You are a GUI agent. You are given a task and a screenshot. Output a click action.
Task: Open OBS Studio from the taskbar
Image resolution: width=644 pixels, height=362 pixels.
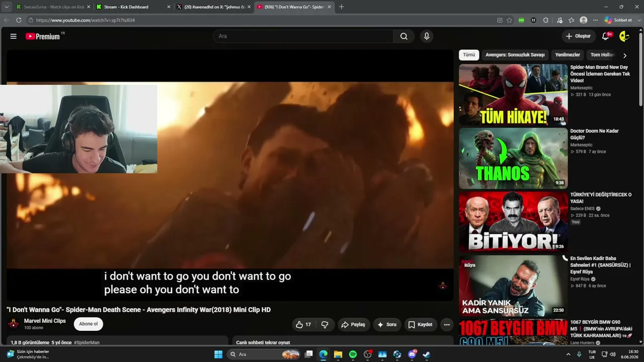pos(368,354)
